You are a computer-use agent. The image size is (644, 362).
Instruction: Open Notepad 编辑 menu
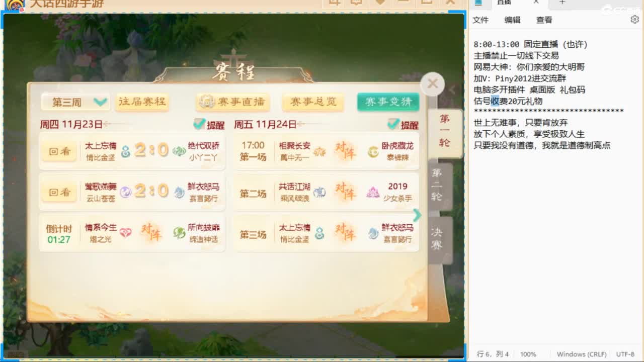513,20
